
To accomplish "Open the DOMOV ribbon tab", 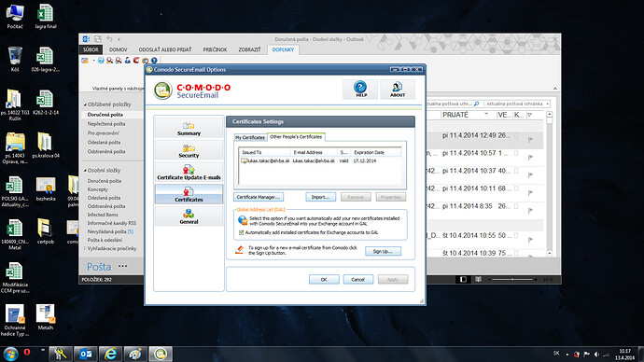I will pyautogui.click(x=119, y=49).
